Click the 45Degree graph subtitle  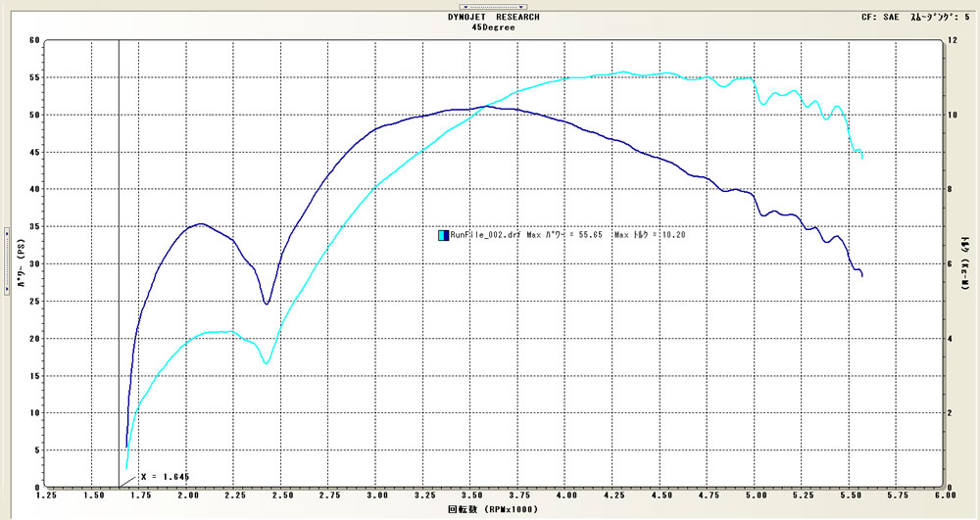pyautogui.click(x=493, y=27)
